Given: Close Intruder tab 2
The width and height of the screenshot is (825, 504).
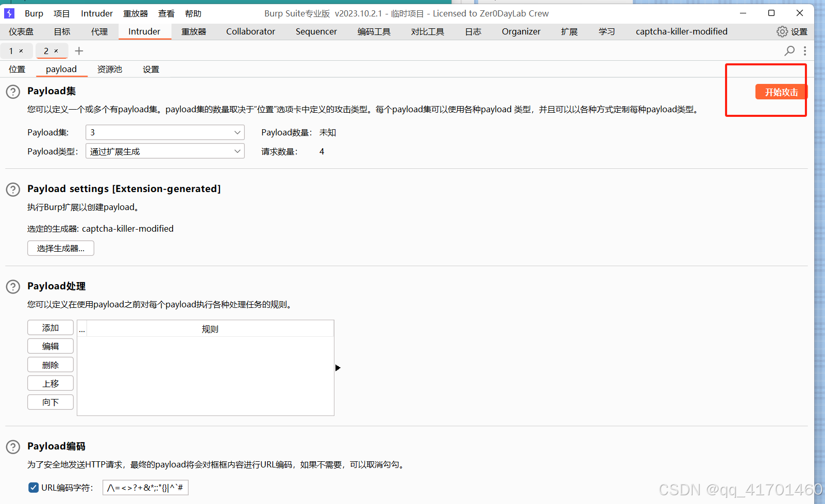Looking at the screenshot, I should coord(56,51).
